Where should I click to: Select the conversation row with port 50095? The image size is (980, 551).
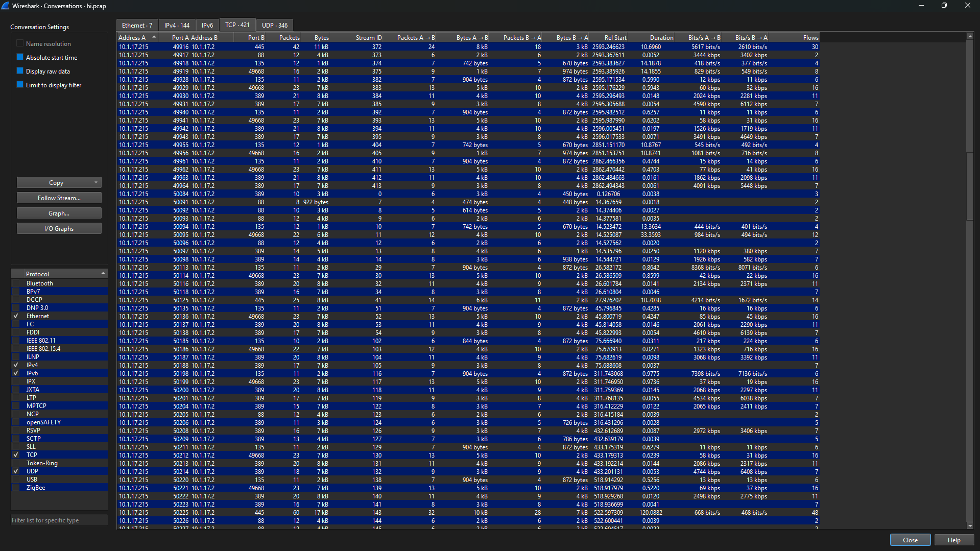[468, 235]
